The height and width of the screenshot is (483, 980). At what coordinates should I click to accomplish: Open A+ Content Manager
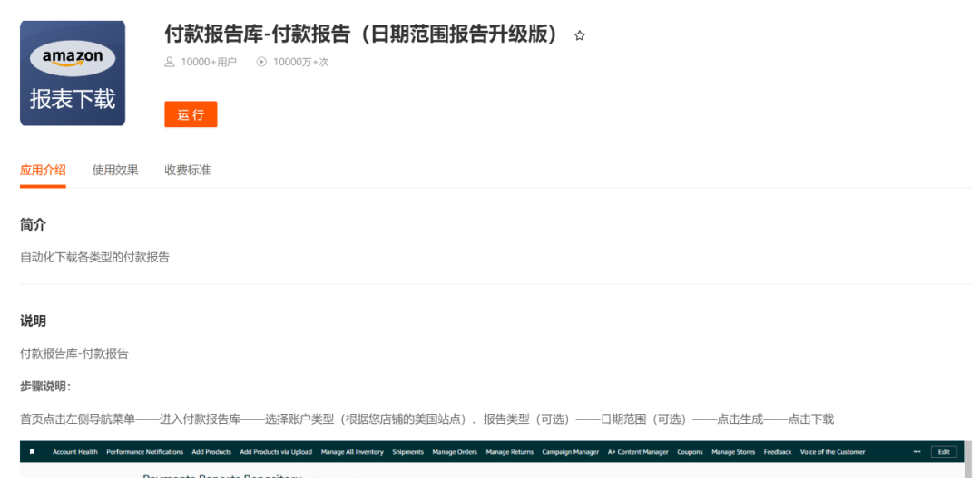tap(639, 452)
